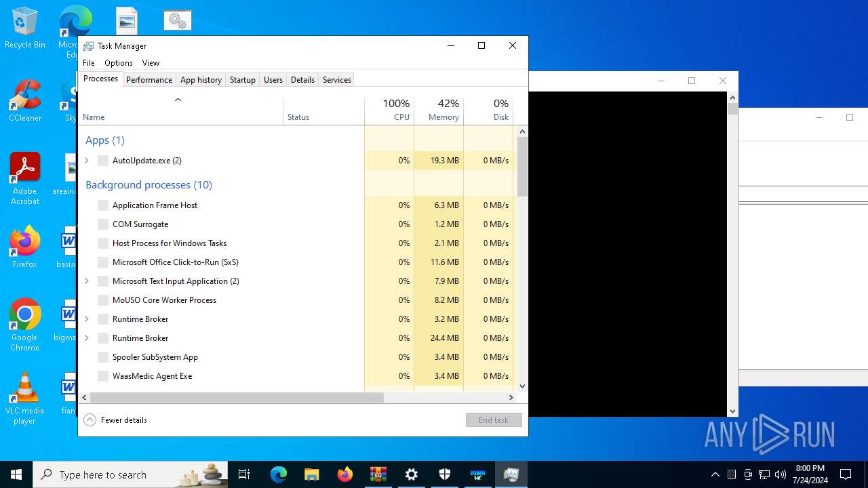Open the Options menu
The height and width of the screenshot is (488, 868).
pos(119,63)
